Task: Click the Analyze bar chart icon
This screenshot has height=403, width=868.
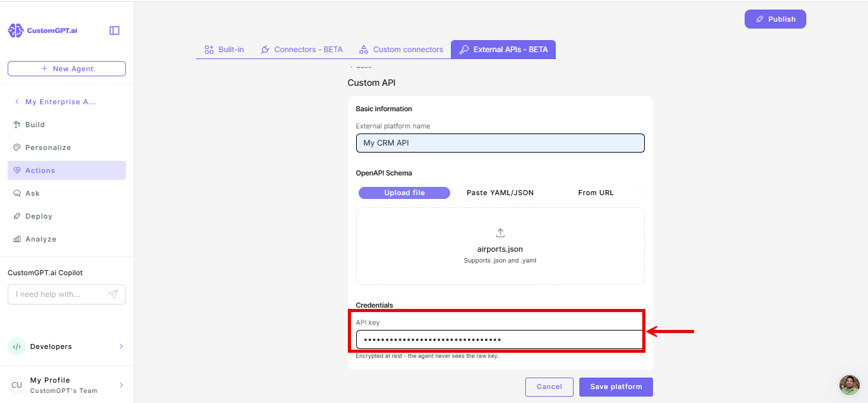Action: tap(17, 239)
